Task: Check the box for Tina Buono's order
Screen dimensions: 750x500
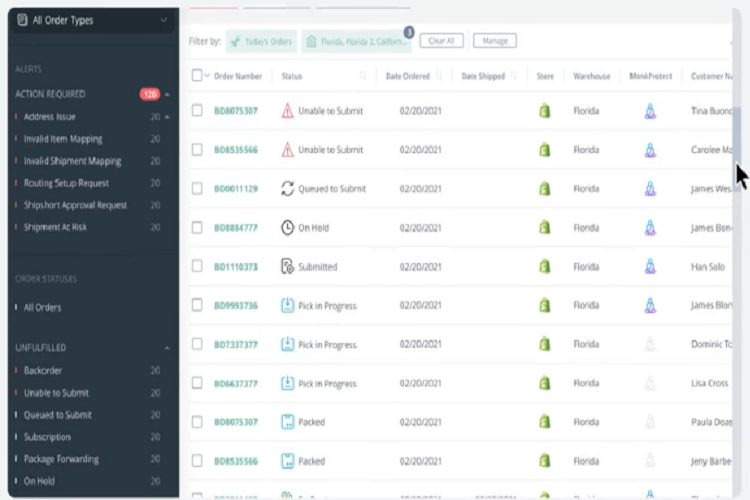Action: tap(197, 111)
